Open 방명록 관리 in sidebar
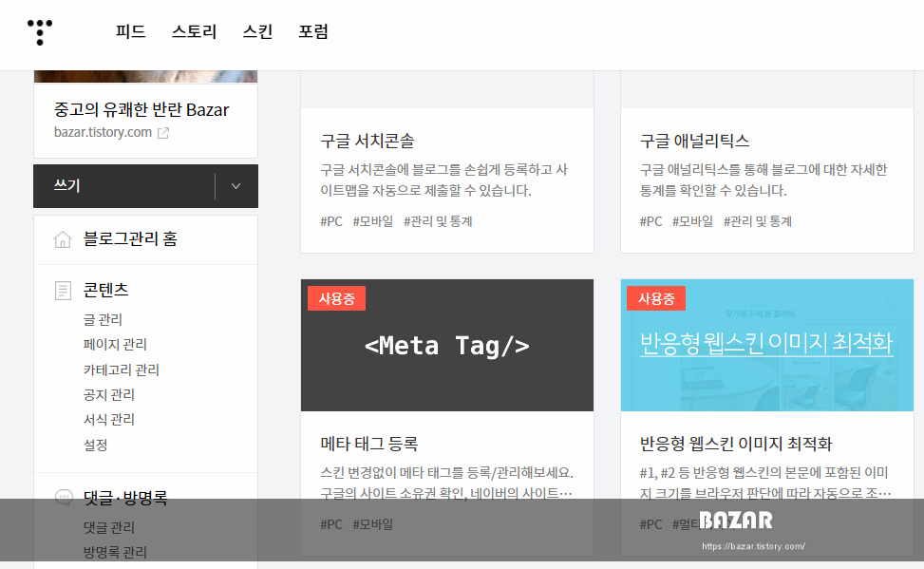The width and height of the screenshot is (924, 569). (x=115, y=552)
